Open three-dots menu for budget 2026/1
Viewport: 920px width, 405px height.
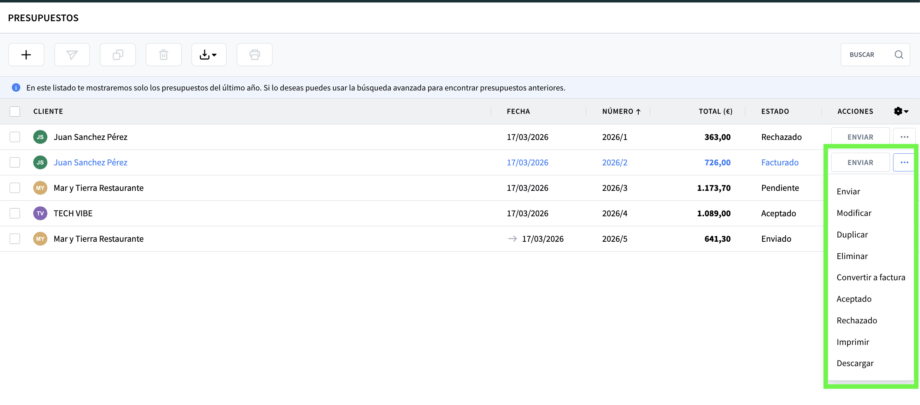pos(904,137)
